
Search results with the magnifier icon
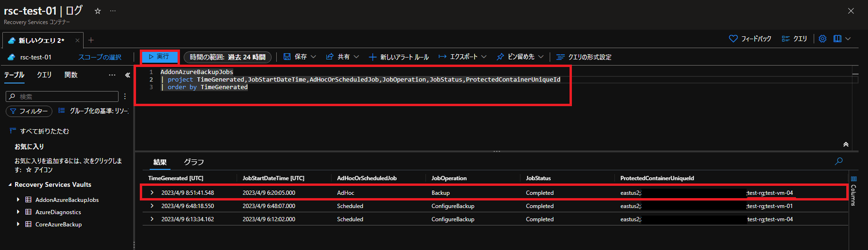click(x=839, y=161)
